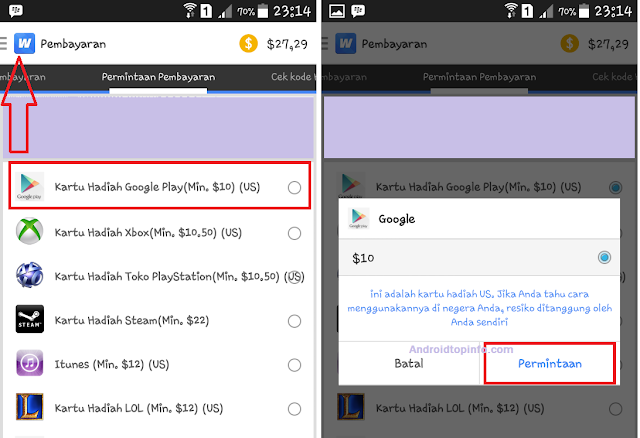Switch to Permintaan Pembayaran tab left screen
640x438 pixels.
coord(158,77)
